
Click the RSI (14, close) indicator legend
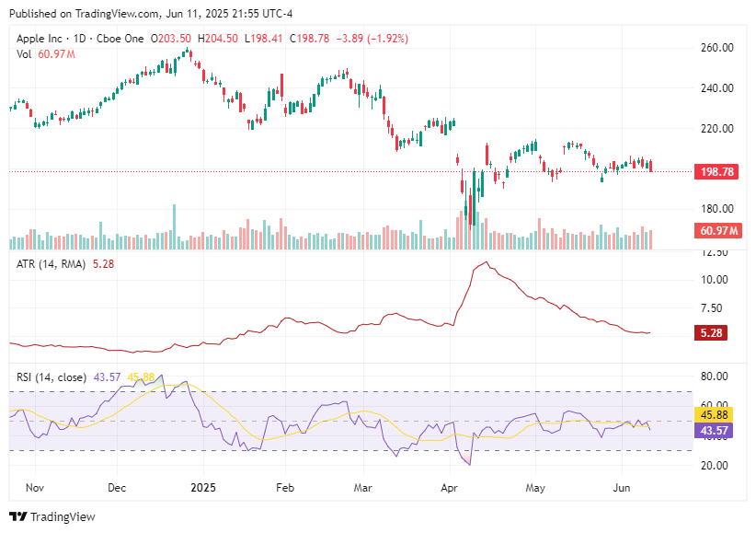(x=52, y=377)
